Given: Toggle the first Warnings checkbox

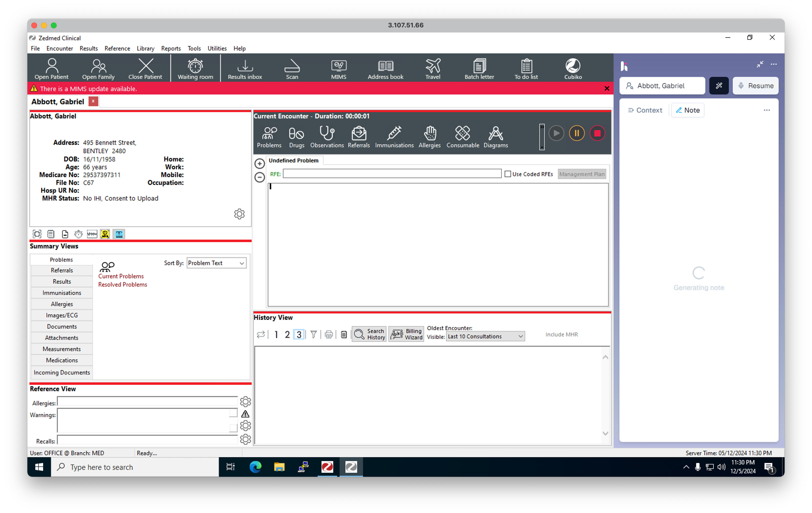Looking at the screenshot, I should pos(233,413).
